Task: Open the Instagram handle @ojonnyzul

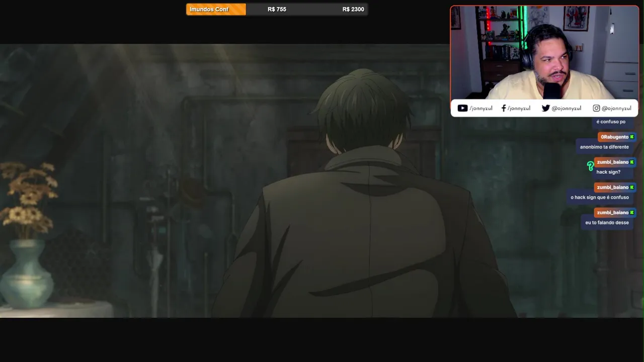Action: [x=616, y=108]
